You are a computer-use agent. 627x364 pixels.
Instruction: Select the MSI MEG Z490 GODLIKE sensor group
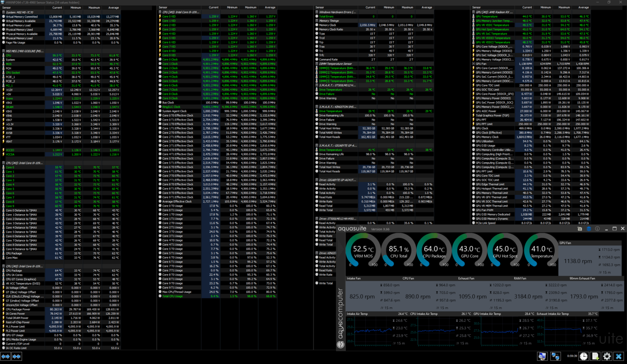pos(24,51)
